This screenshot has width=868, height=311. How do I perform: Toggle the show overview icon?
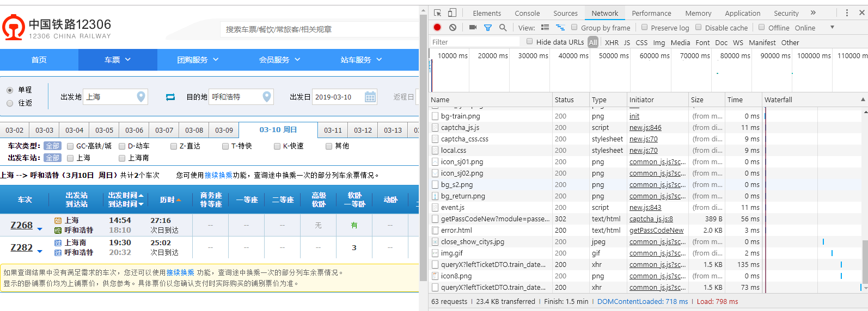(x=560, y=27)
